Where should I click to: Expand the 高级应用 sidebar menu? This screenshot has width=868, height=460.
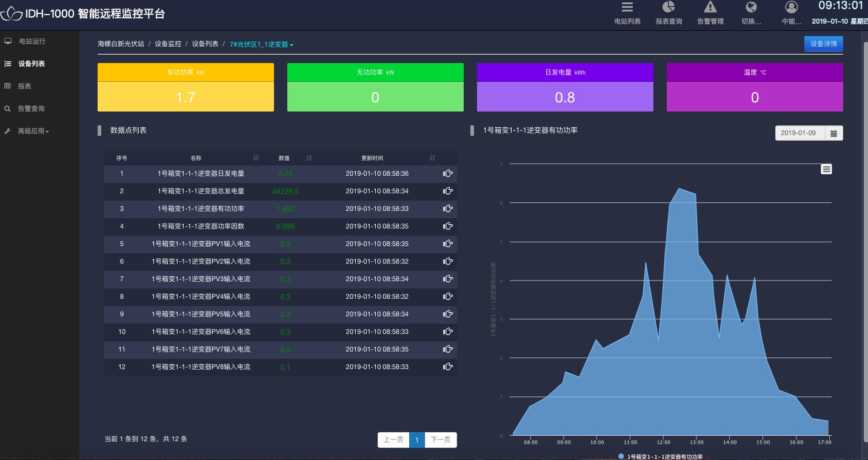point(33,131)
